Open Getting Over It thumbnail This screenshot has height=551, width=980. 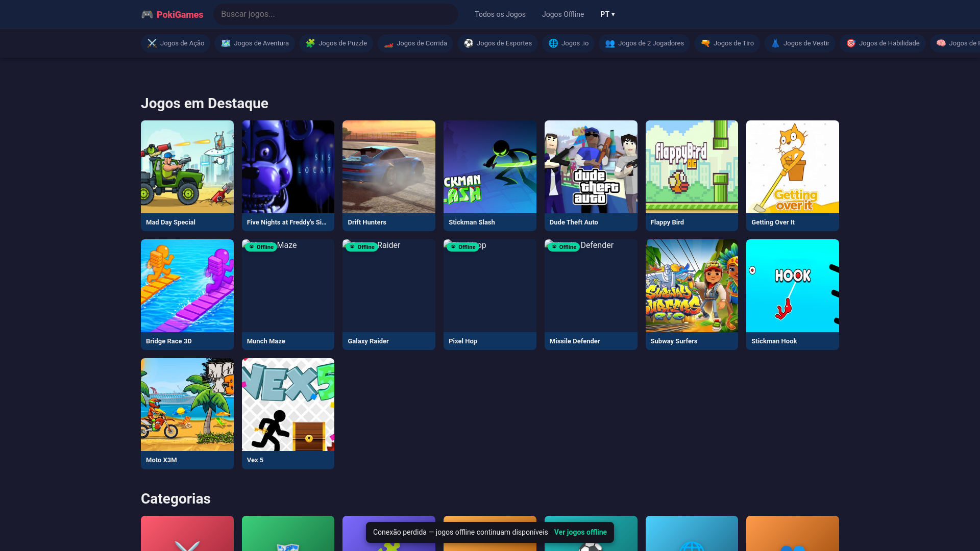pyautogui.click(x=793, y=167)
